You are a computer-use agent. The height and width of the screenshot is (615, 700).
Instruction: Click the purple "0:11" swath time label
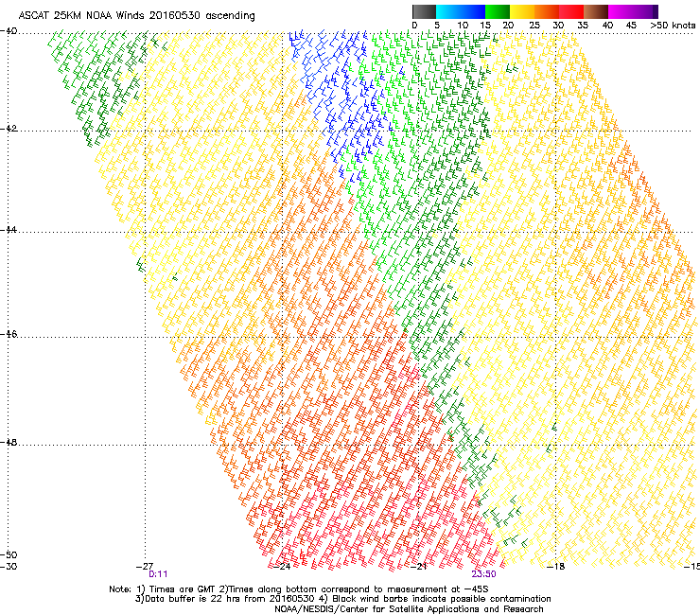click(x=158, y=574)
